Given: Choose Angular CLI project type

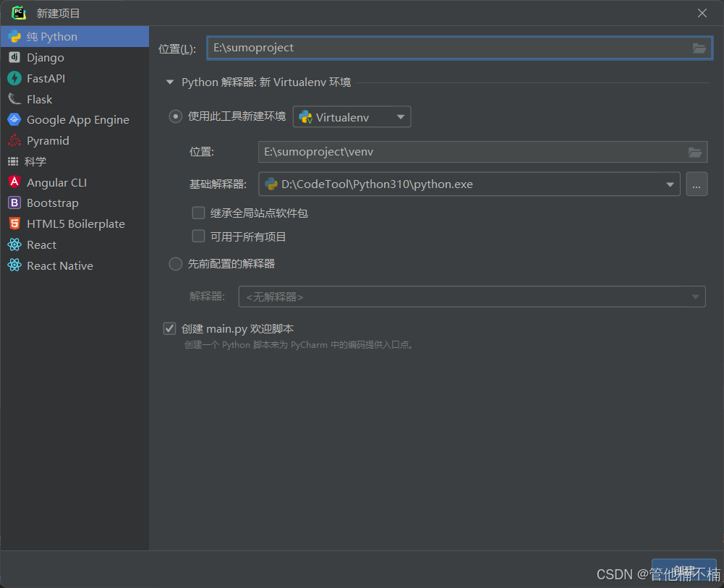Looking at the screenshot, I should [74, 182].
